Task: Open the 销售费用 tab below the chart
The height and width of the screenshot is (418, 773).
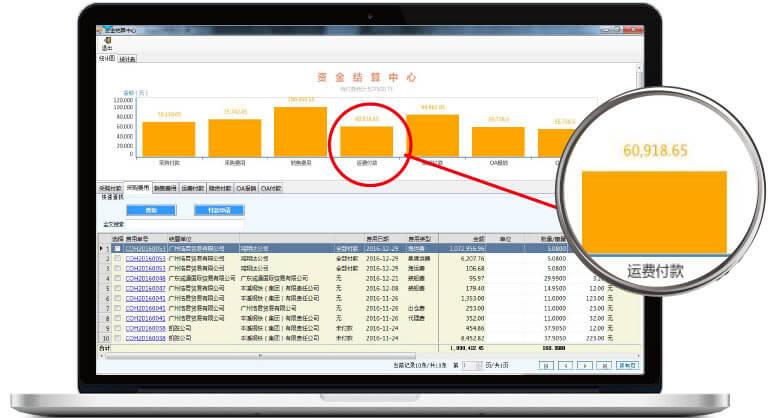Action: click(x=165, y=188)
